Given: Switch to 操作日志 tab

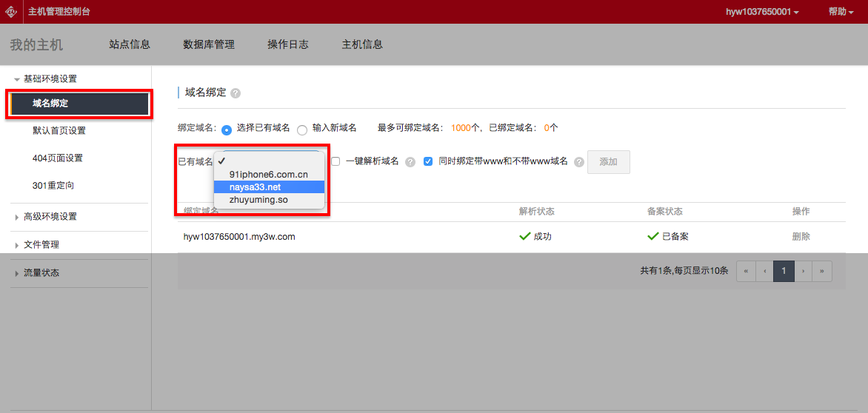Looking at the screenshot, I should pyautogui.click(x=288, y=44).
